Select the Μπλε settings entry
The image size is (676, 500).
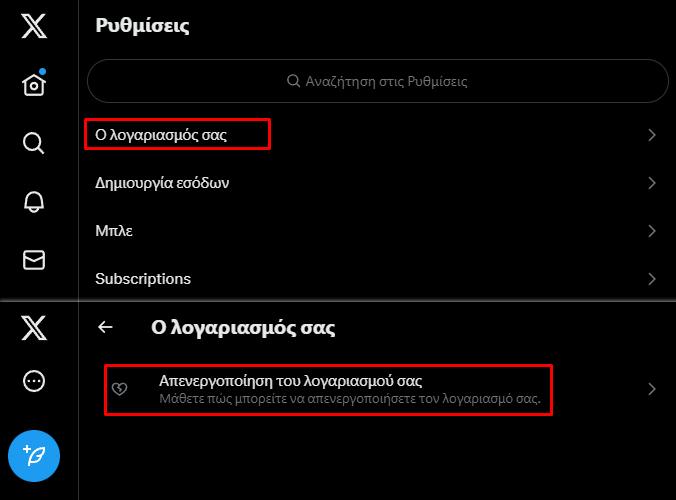[377, 231]
